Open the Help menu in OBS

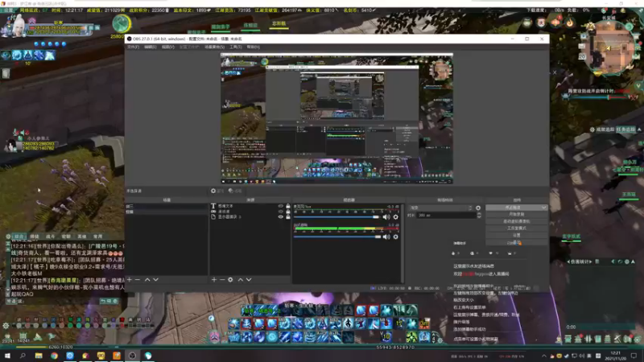[253, 47]
